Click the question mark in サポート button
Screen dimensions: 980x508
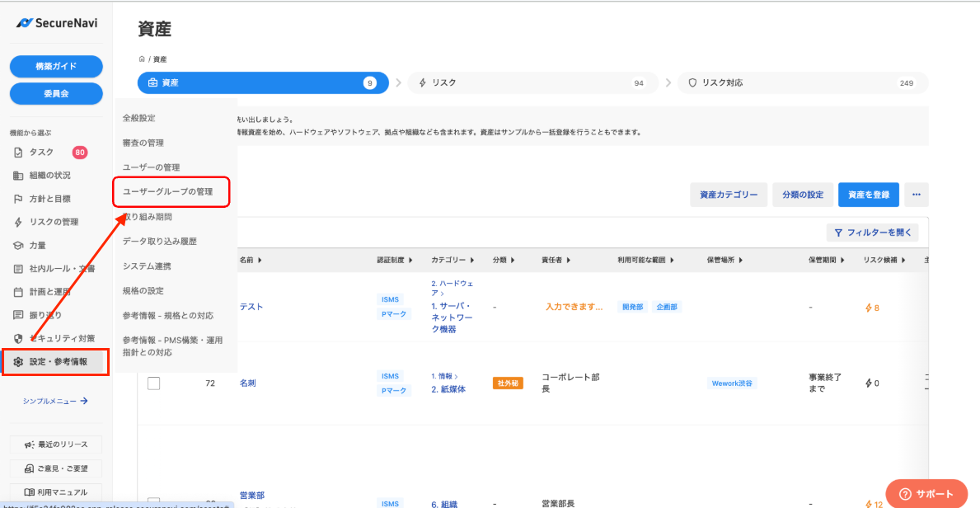[x=906, y=494]
